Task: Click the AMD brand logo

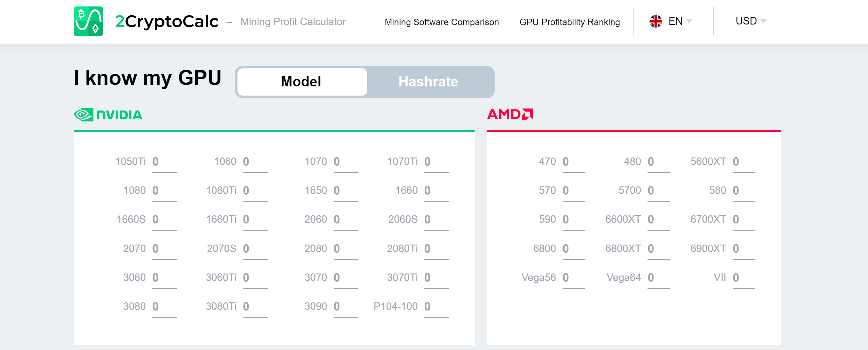Action: click(x=510, y=114)
